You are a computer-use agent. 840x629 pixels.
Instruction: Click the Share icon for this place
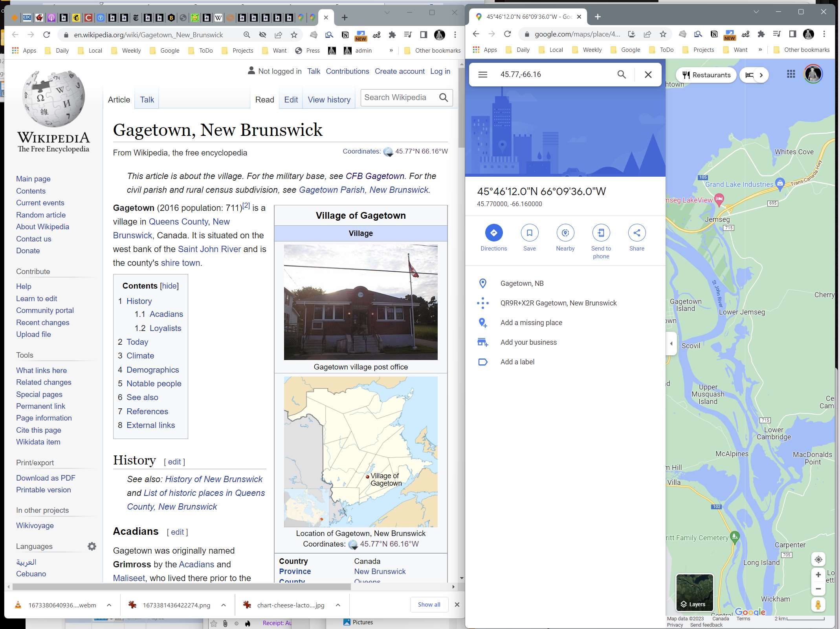(636, 233)
